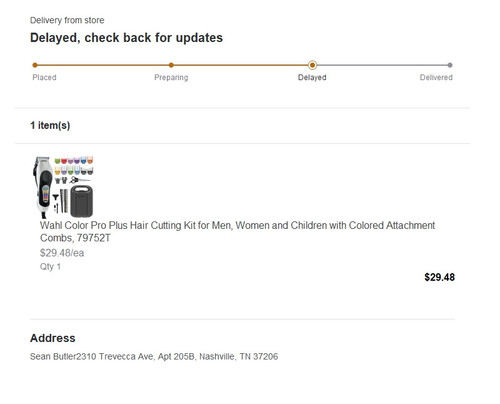Click Sean Butler's Nashville delivery address
This screenshot has width=500, height=404.
(154, 357)
